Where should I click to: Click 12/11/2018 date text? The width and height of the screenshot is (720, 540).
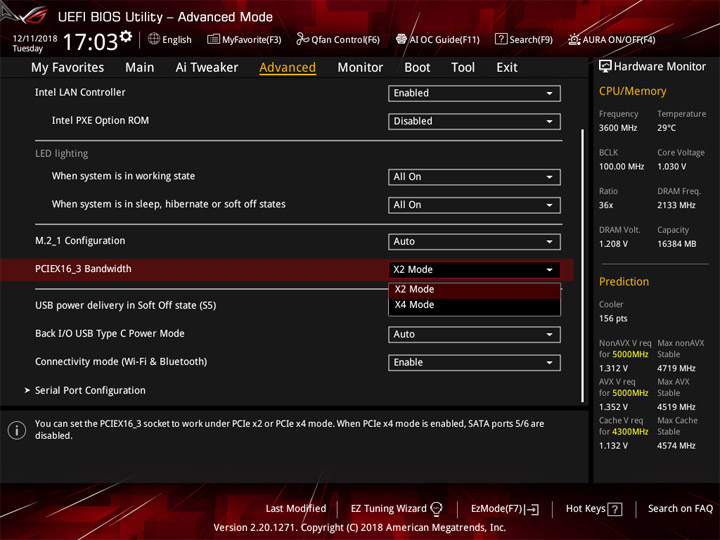(35, 39)
